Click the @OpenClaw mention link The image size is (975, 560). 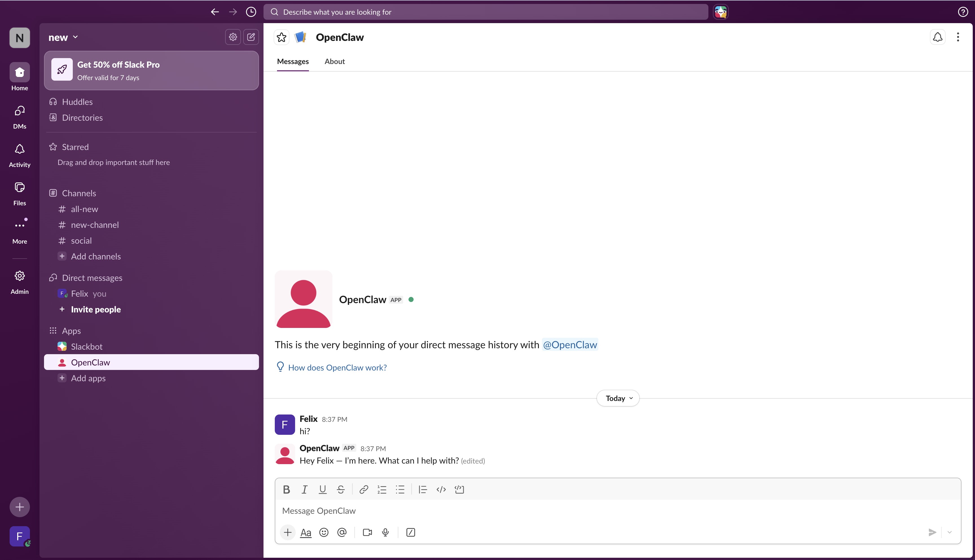(570, 345)
